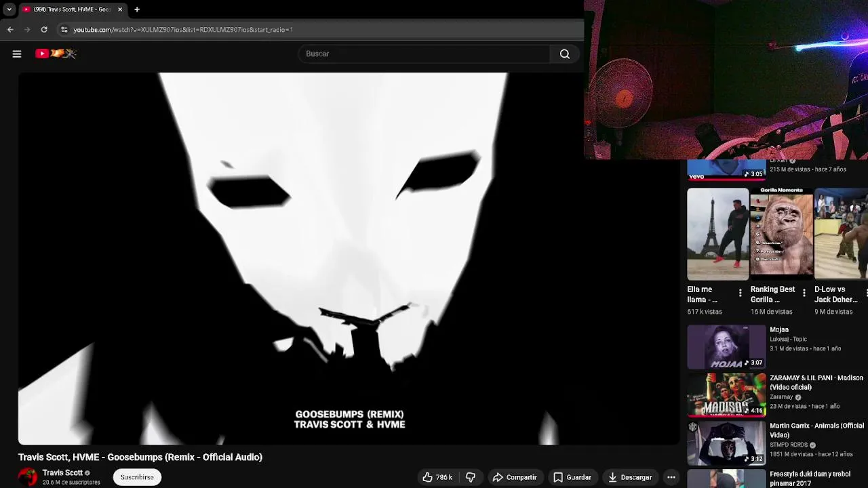Focus the Buscar search field
The image size is (868, 488).
pos(425,54)
